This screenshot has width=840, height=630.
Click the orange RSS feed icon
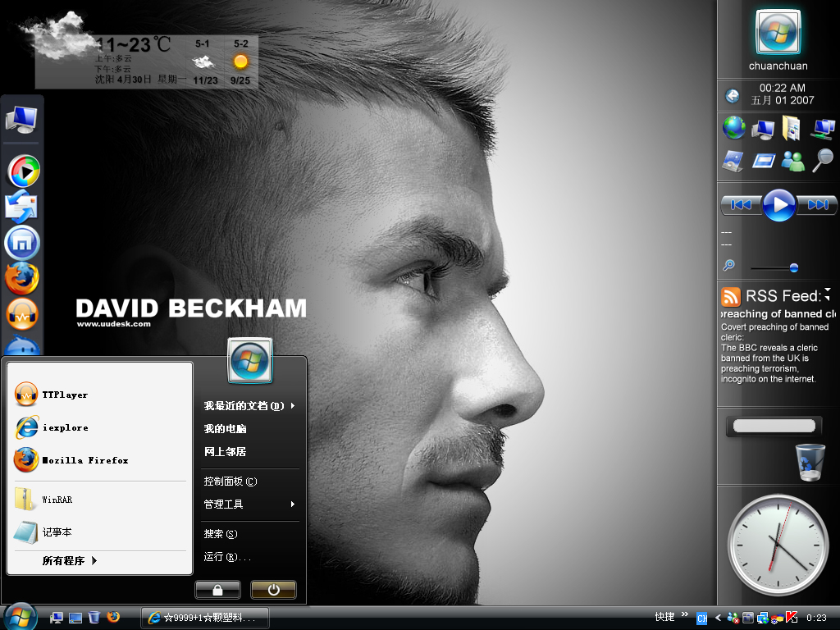point(730,296)
